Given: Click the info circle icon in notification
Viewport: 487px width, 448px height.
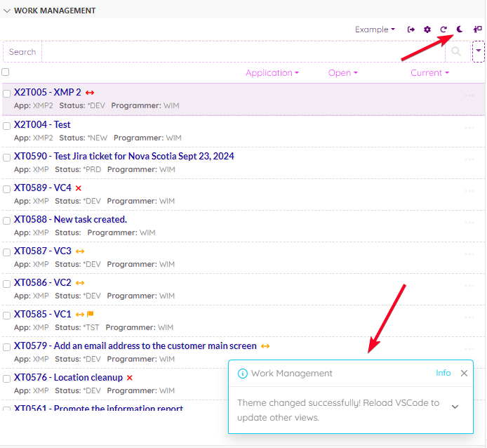Looking at the screenshot, I should 243,374.
